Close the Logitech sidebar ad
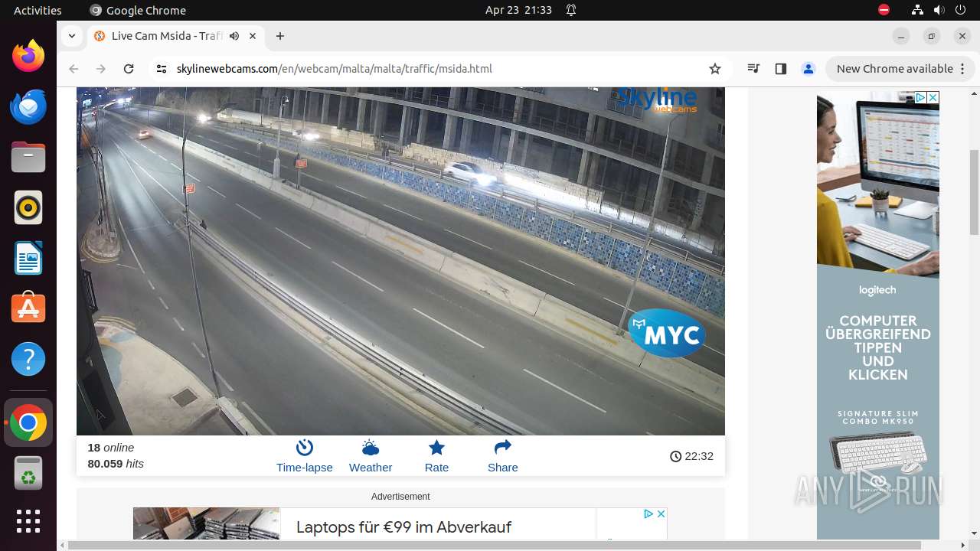The image size is (980, 551). [x=933, y=98]
